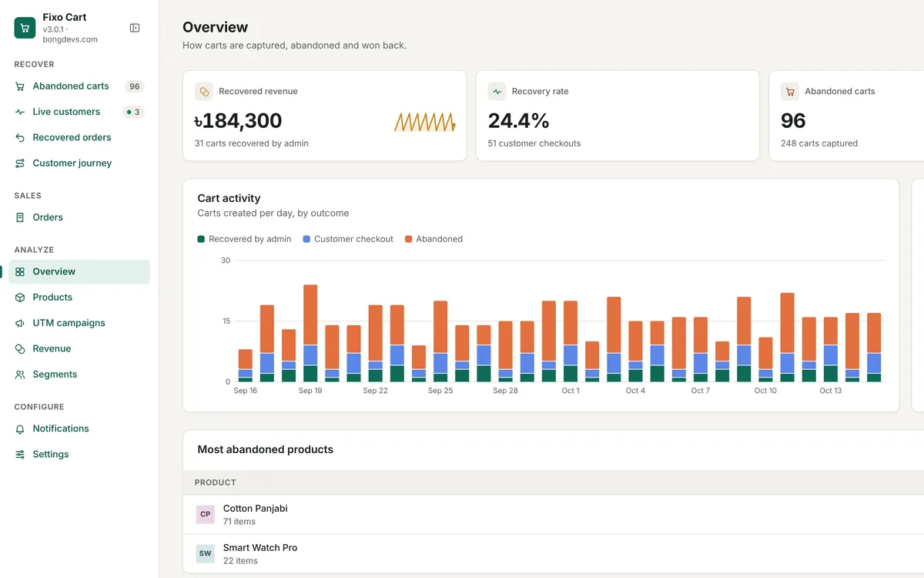This screenshot has height=578, width=924.
Task: Click the "248 carts captured" text
Action: 819,143
